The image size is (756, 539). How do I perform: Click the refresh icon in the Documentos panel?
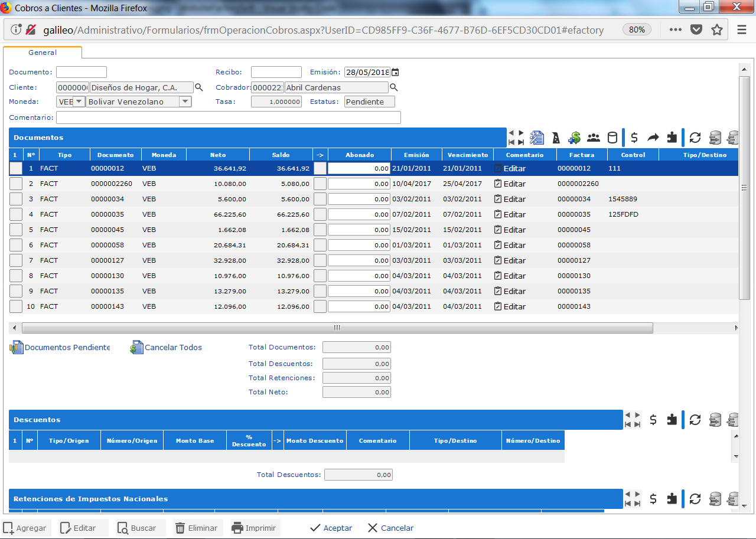(x=695, y=138)
